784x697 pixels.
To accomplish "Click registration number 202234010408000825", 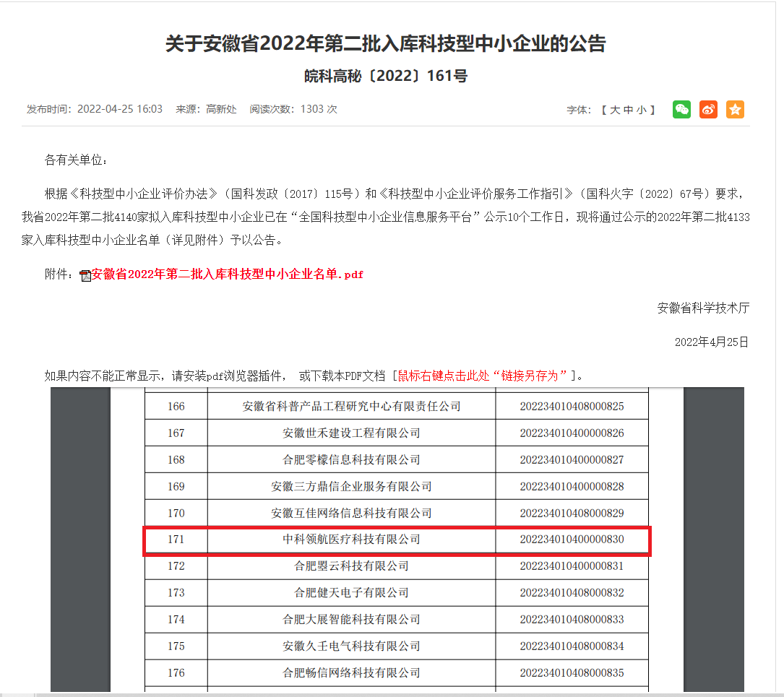I will point(572,406).
